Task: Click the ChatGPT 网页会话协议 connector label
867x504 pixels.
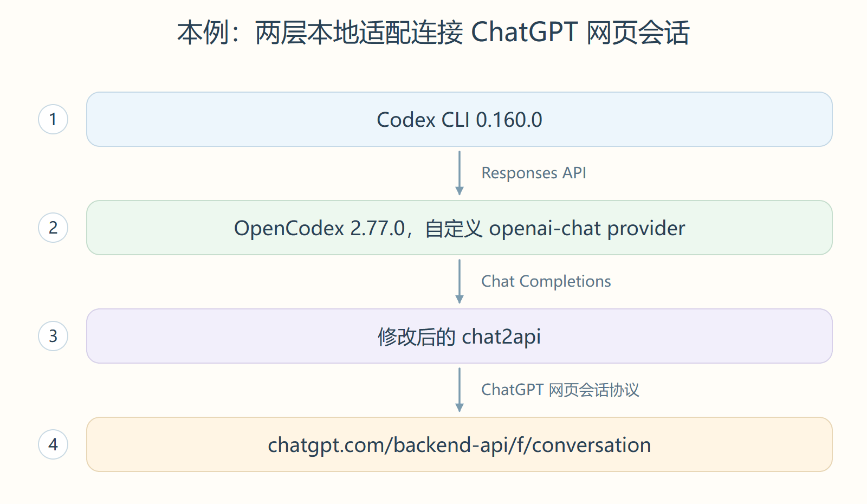Action: coord(560,390)
